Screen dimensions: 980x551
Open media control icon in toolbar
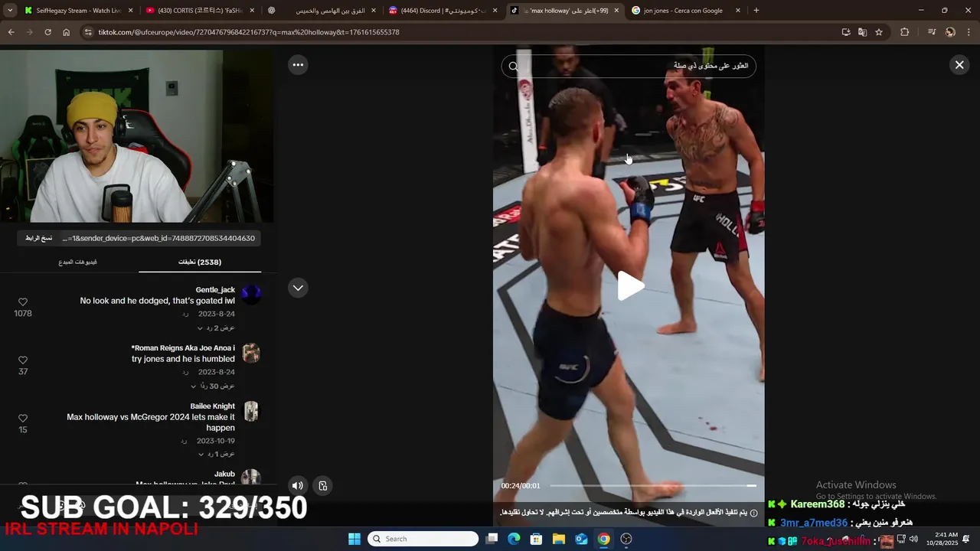(931, 32)
